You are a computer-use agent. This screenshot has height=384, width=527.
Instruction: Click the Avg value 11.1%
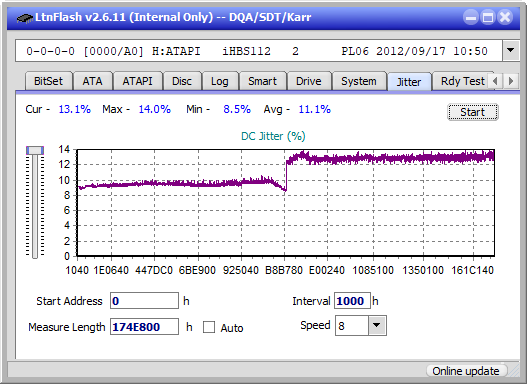(315, 109)
